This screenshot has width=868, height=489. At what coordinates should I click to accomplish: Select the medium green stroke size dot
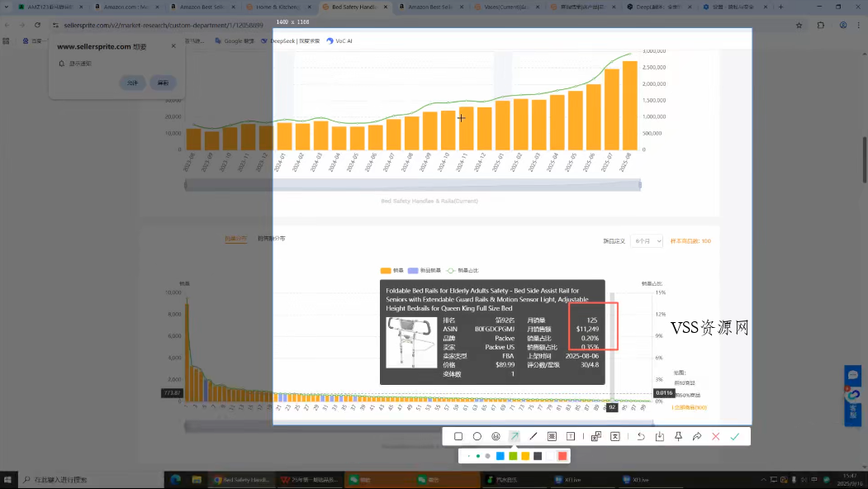(x=478, y=456)
